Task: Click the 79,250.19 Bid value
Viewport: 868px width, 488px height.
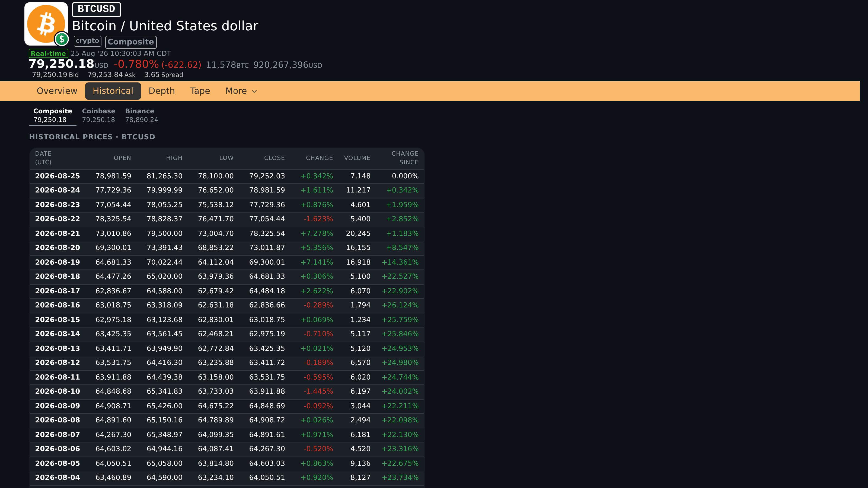Action: point(55,75)
